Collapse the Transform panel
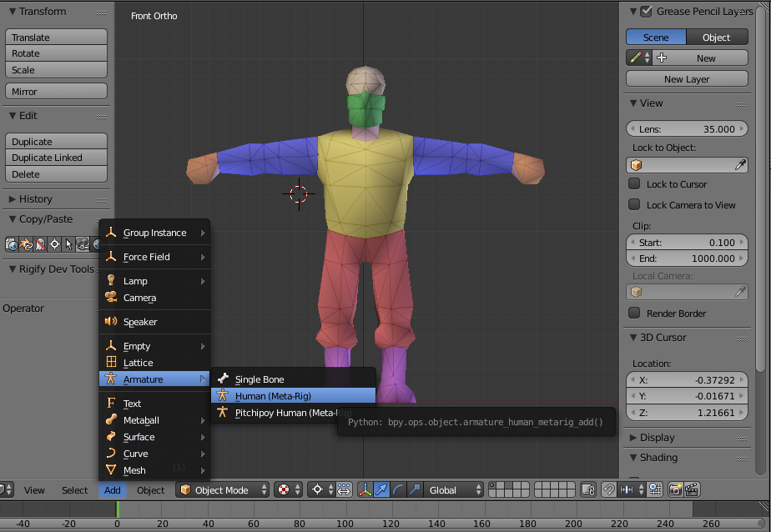The width and height of the screenshot is (771, 532). coord(13,12)
